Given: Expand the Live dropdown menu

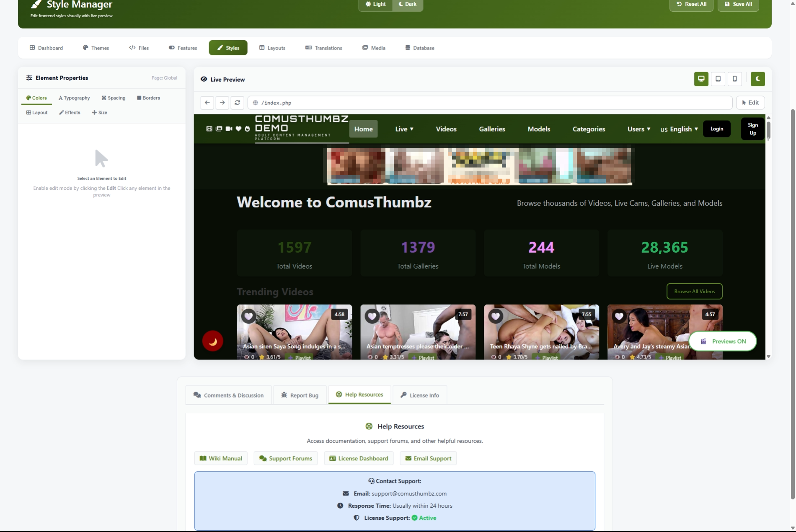Looking at the screenshot, I should (x=404, y=129).
